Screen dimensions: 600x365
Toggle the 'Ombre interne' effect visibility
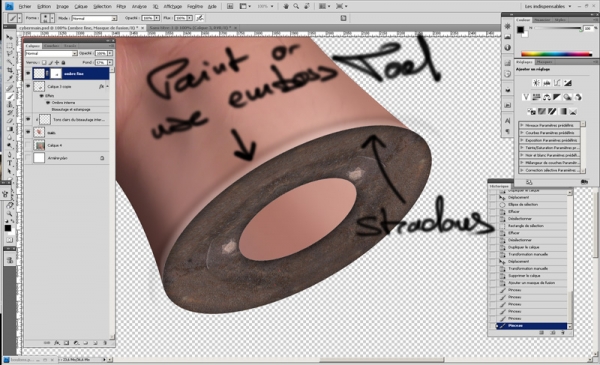pyautogui.click(x=48, y=103)
